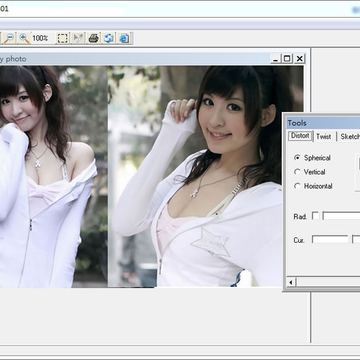Tick the checkbox beside Rad.
Viewport: 360px width, 360px height.
315,216
